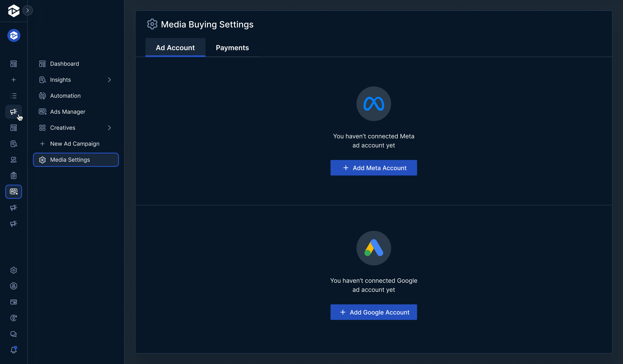Open notifications via the bell icon
This screenshot has height=364, width=623.
coord(14,350)
